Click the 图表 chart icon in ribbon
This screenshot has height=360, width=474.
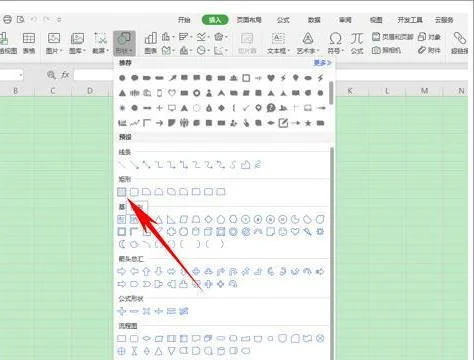click(x=150, y=43)
